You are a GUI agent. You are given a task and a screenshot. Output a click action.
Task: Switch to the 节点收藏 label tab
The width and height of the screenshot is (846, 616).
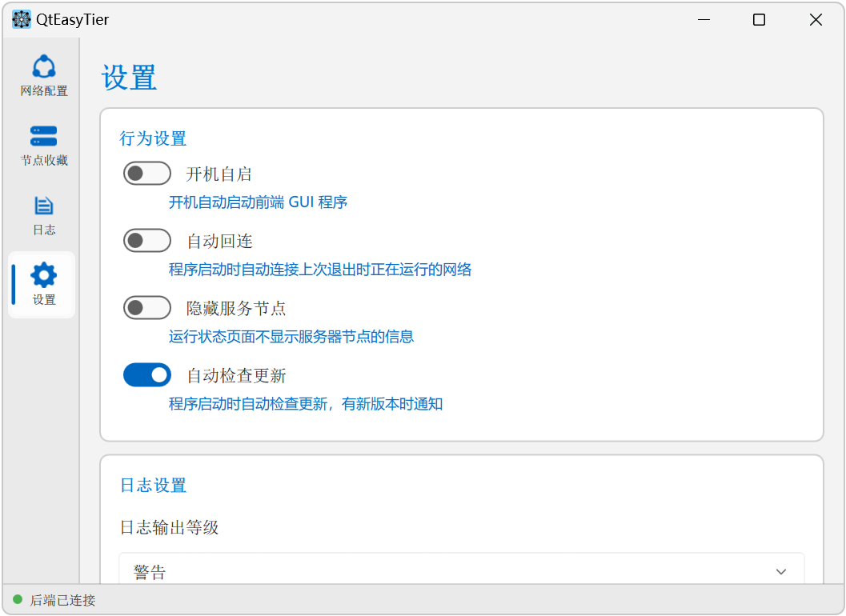[x=44, y=160]
